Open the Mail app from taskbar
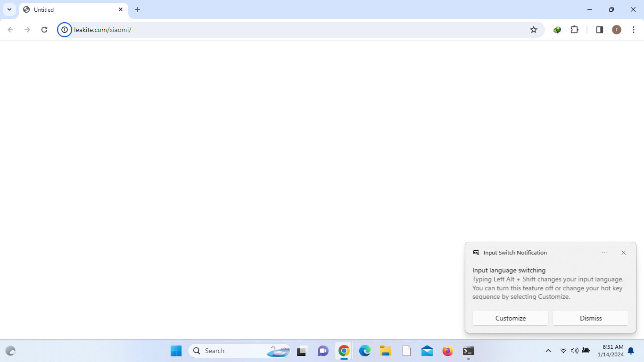 click(x=427, y=351)
